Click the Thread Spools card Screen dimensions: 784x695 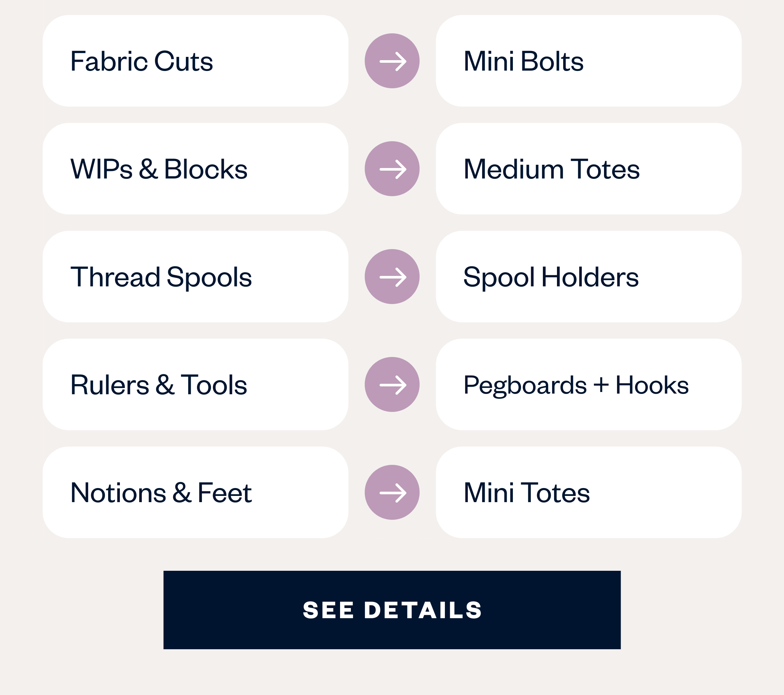[195, 277]
